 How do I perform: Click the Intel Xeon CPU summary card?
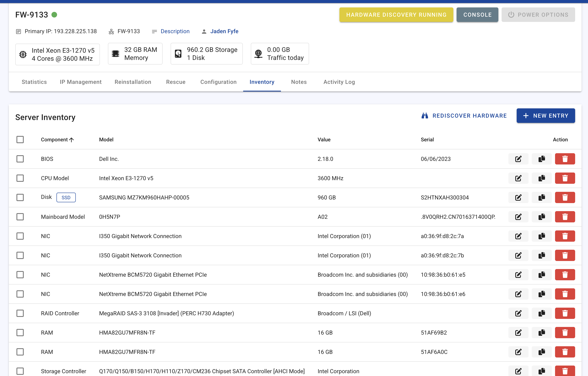58,54
